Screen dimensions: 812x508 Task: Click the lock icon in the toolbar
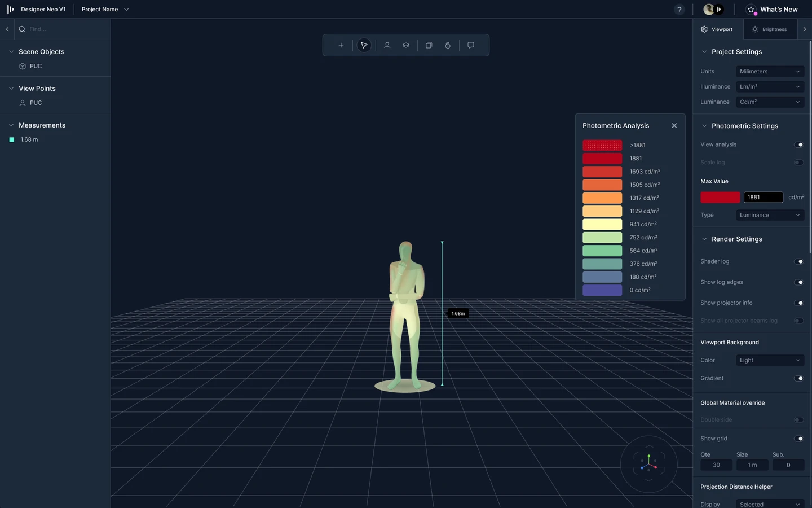[448, 45]
